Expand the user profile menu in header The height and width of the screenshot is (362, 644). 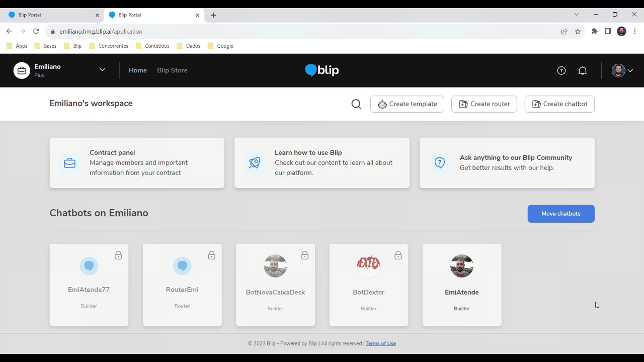coord(623,70)
